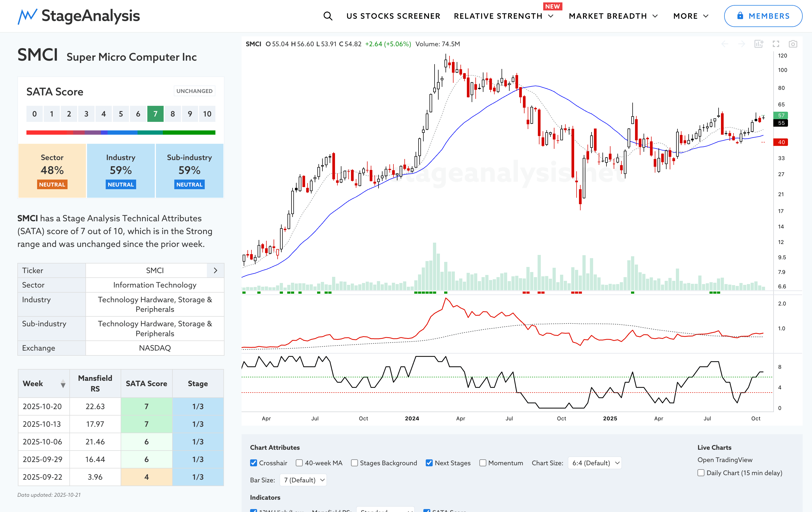Click the Members button
812x512 pixels.
(x=763, y=16)
